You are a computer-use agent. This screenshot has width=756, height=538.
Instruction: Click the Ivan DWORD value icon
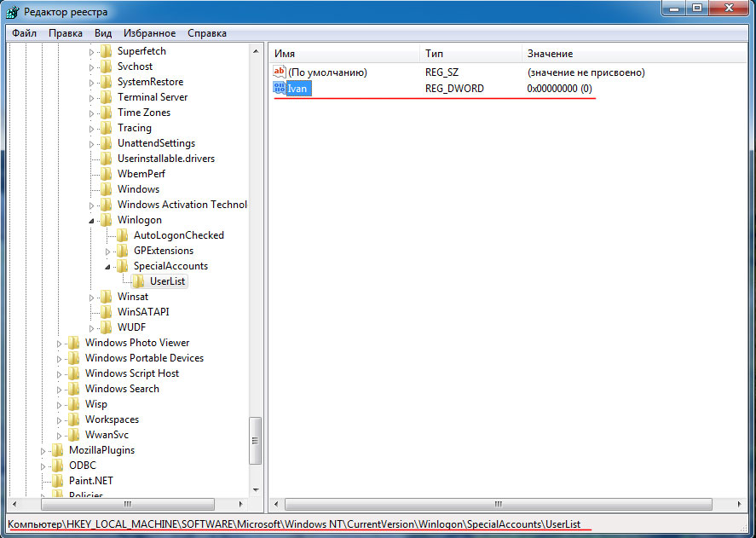(280, 88)
